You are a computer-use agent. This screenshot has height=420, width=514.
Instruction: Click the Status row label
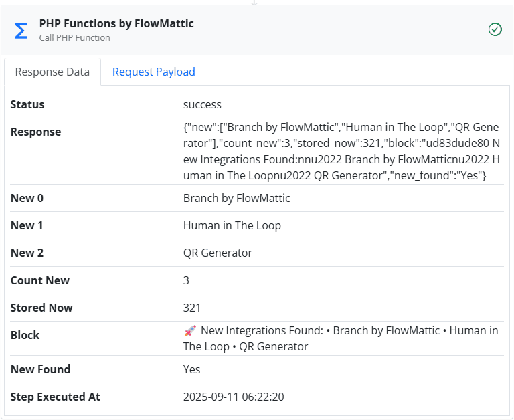tap(27, 104)
